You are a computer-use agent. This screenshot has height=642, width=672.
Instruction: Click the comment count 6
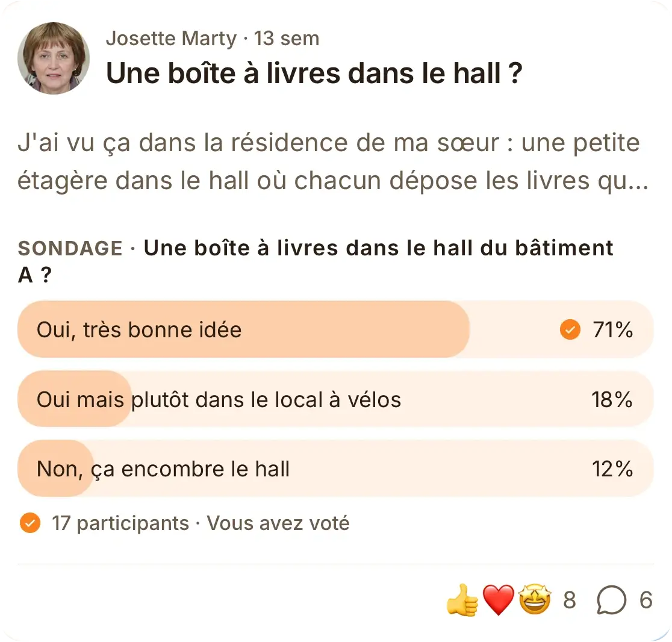click(646, 600)
